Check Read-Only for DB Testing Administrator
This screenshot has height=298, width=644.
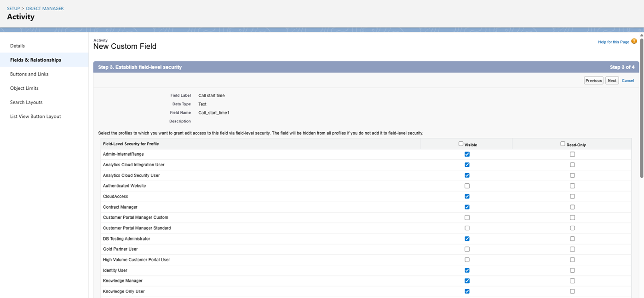pos(572,239)
